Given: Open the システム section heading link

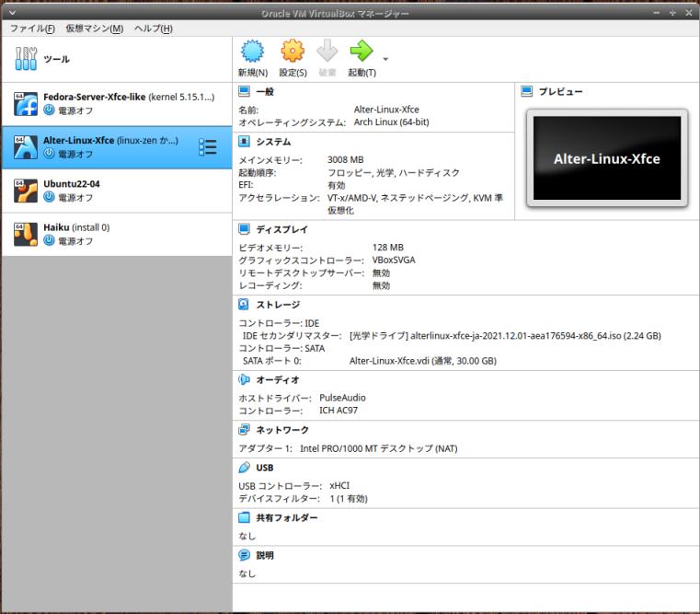Looking at the screenshot, I should [x=273, y=142].
